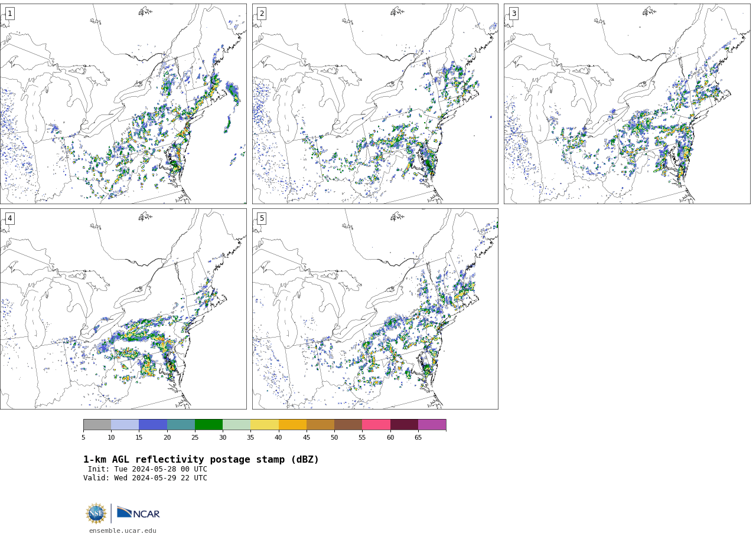Click the colorbar tick label '20'
The image size is (756, 537).
coord(167,437)
